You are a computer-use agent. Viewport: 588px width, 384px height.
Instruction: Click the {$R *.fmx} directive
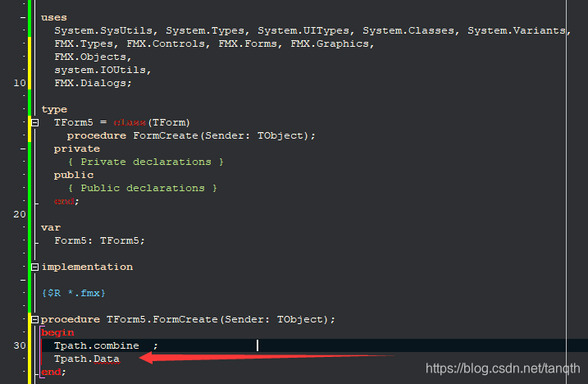tap(74, 293)
